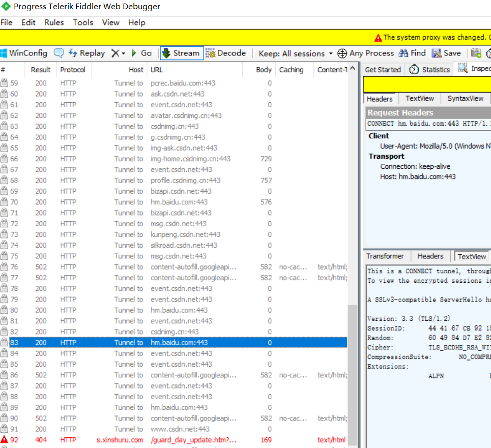Click s.xinshuru.com host cell

(120, 440)
